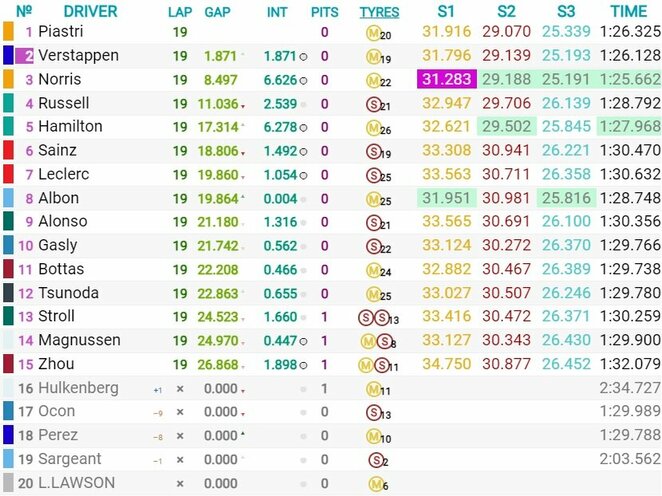Sort by the DRIVER column header

(x=89, y=12)
